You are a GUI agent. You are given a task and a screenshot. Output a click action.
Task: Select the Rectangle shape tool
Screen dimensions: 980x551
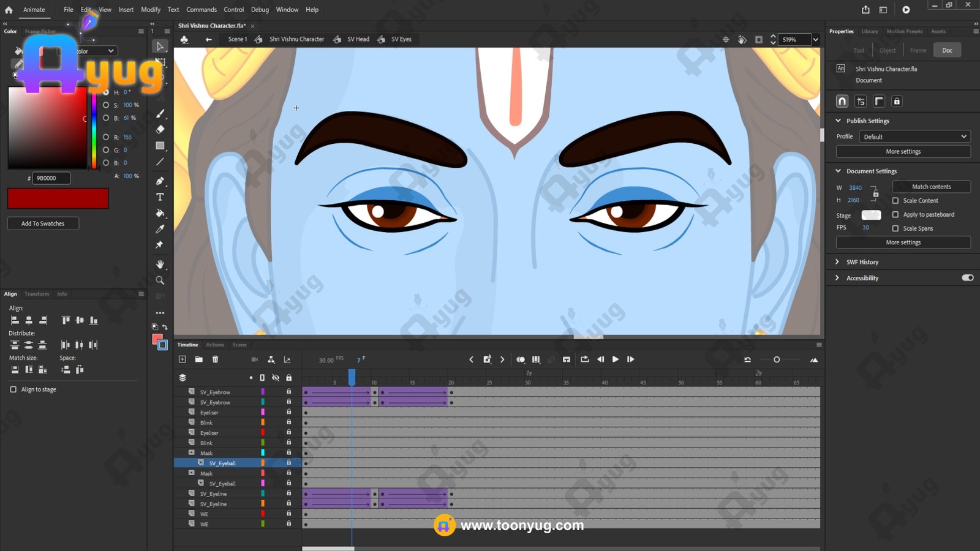click(x=160, y=146)
